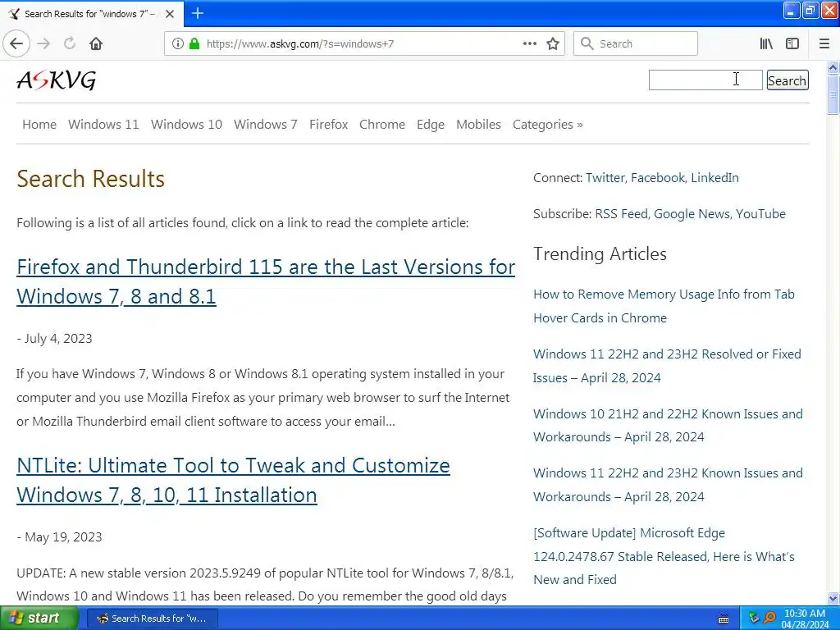Click the scrollbar up arrow
840x630 pixels.
click(833, 67)
